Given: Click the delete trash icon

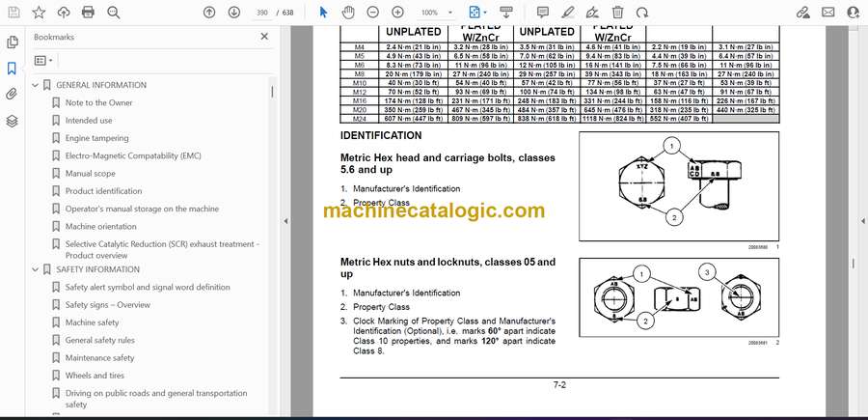Looking at the screenshot, I should point(618,13).
